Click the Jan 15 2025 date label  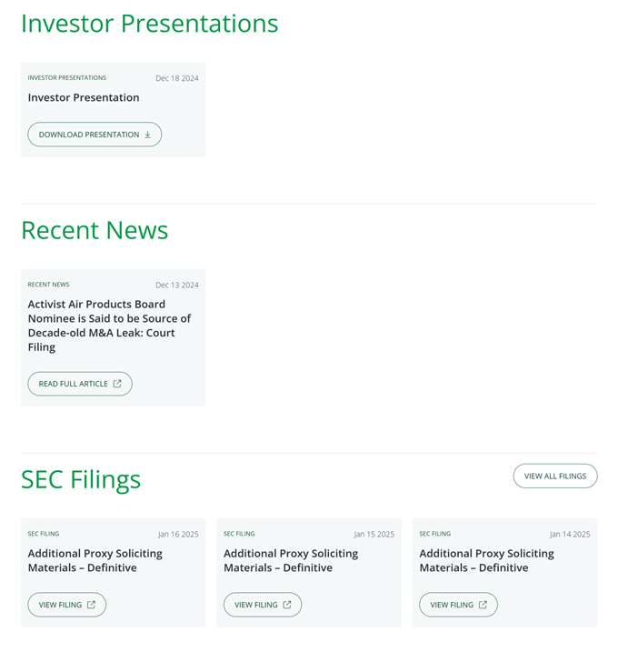pyautogui.click(x=374, y=534)
